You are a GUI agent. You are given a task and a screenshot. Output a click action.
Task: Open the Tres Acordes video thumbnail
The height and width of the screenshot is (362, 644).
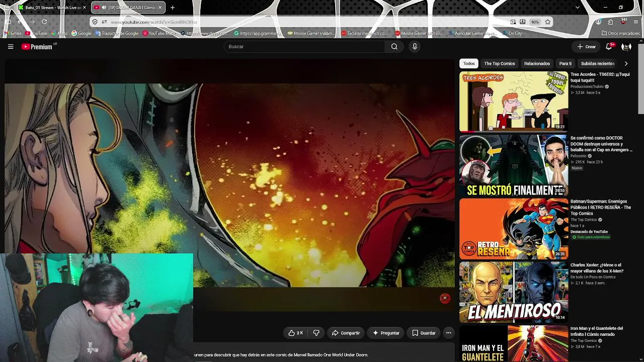tap(514, 102)
